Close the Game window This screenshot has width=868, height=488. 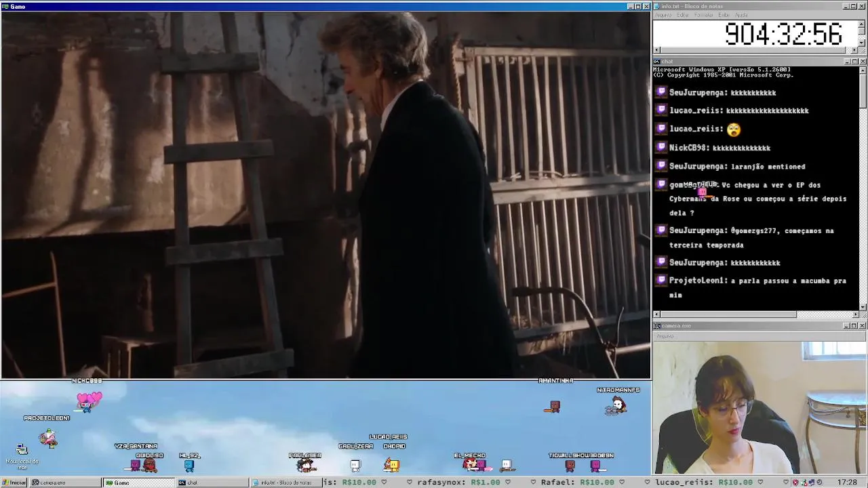click(646, 7)
